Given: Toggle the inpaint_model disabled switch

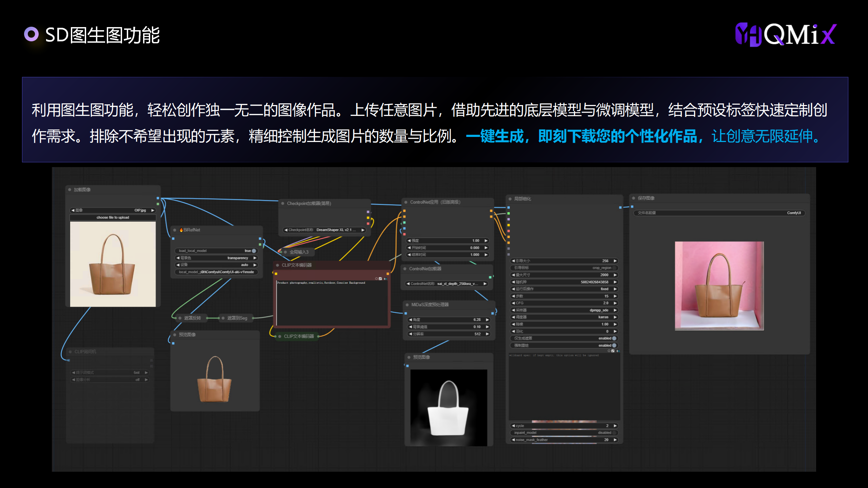Looking at the screenshot, I should (x=614, y=433).
